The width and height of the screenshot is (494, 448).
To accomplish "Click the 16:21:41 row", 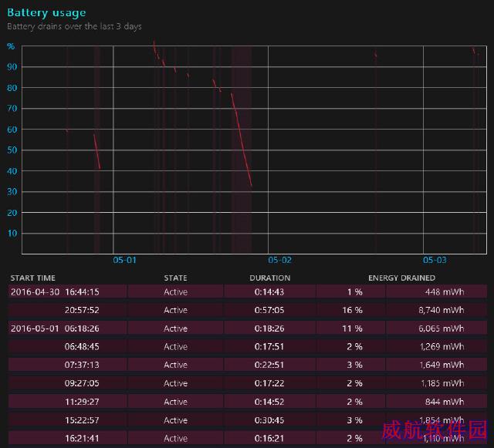I will [x=248, y=438].
